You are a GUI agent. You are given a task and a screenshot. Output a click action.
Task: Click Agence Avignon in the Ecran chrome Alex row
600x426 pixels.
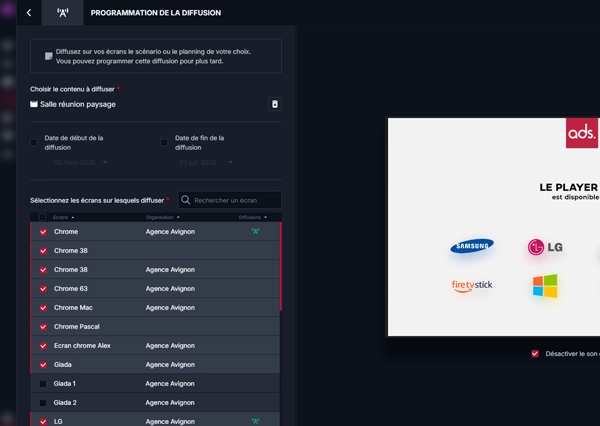point(170,346)
